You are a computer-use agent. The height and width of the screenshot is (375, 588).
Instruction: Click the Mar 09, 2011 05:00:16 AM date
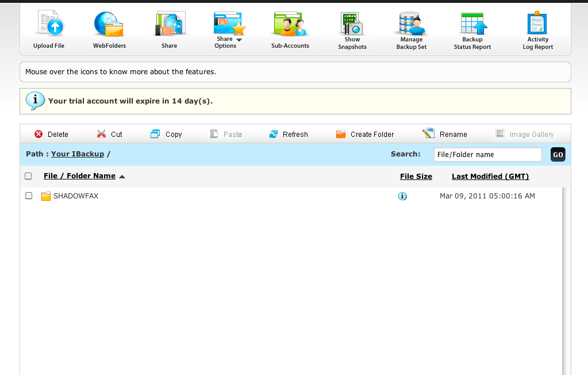click(487, 196)
